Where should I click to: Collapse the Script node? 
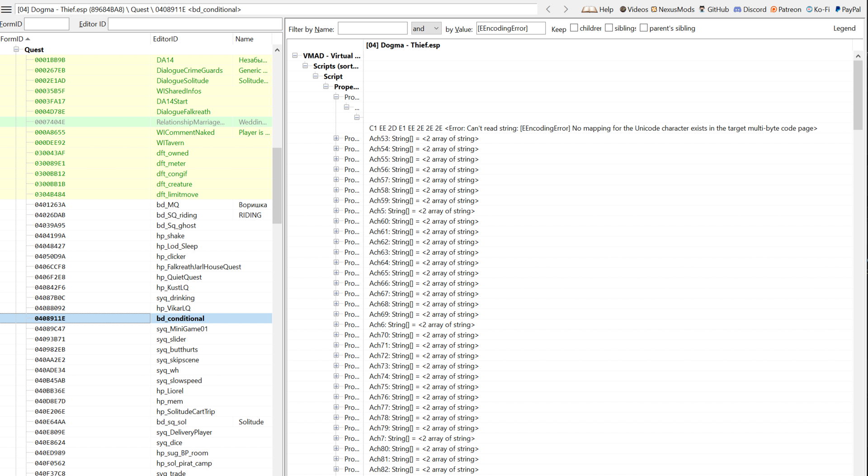click(x=316, y=76)
